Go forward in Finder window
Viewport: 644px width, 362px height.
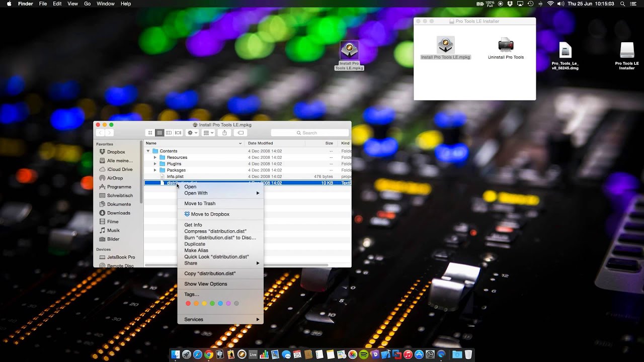click(109, 133)
